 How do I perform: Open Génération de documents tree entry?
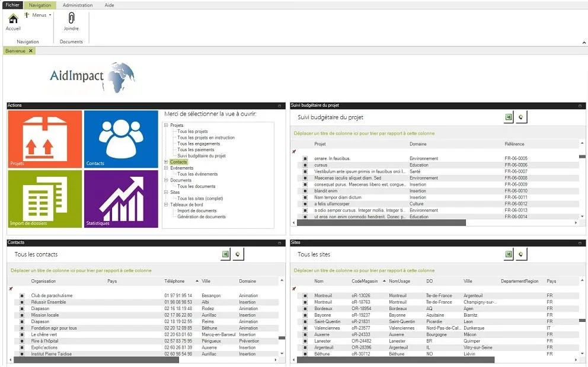pyautogui.click(x=202, y=216)
